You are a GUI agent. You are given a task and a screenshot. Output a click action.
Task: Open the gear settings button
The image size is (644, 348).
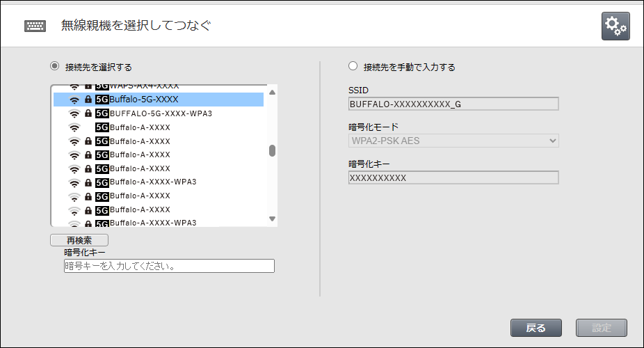click(x=615, y=26)
